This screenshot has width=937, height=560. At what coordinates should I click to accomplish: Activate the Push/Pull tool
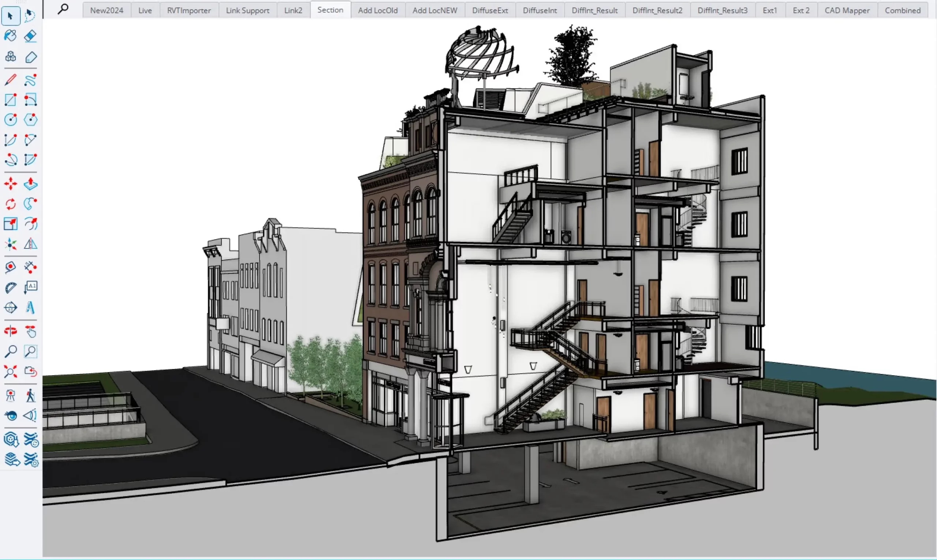(30, 184)
